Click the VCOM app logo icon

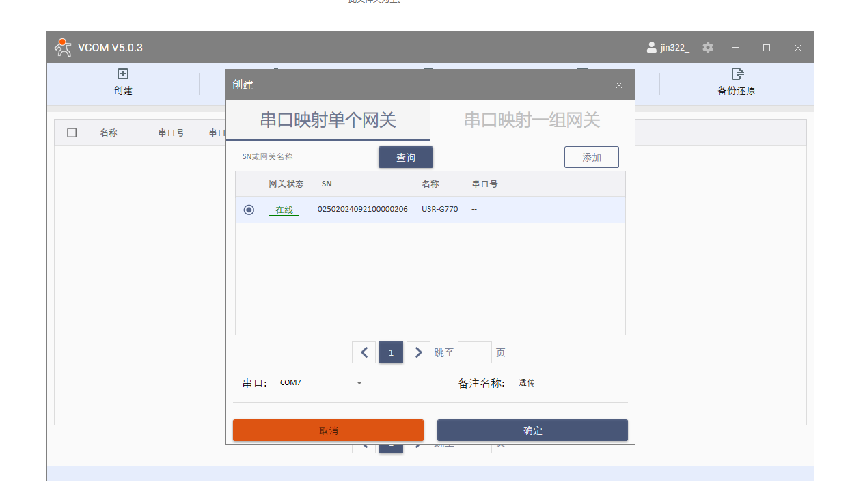coord(63,47)
